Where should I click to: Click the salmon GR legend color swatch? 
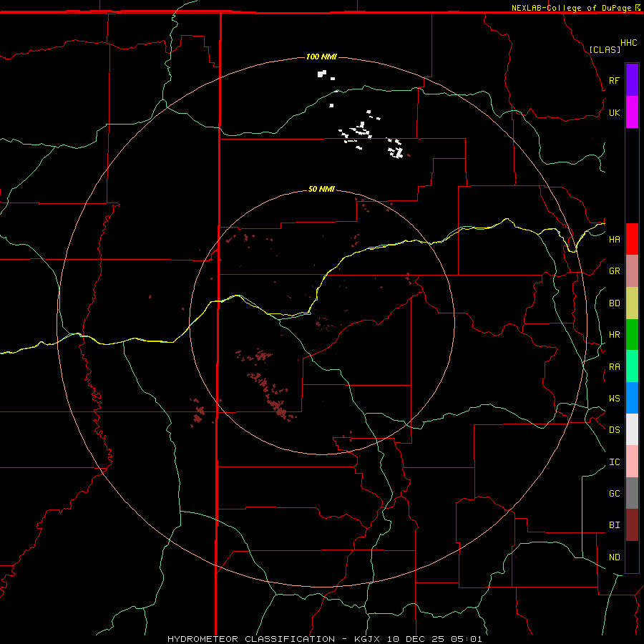click(x=632, y=271)
